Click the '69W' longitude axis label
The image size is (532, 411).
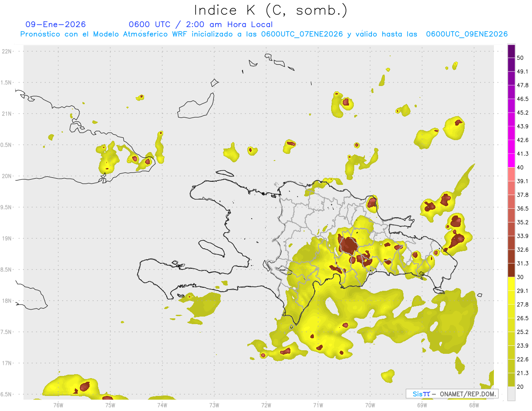422,405
